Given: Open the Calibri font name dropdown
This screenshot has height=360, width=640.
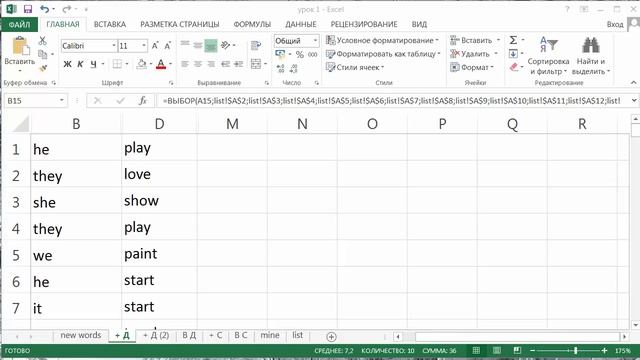Looking at the screenshot, I should [x=114, y=46].
